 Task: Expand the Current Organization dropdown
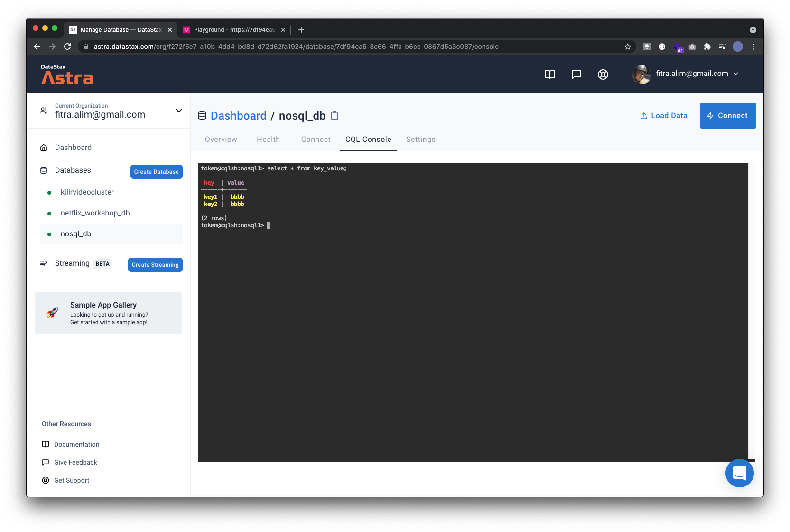178,110
